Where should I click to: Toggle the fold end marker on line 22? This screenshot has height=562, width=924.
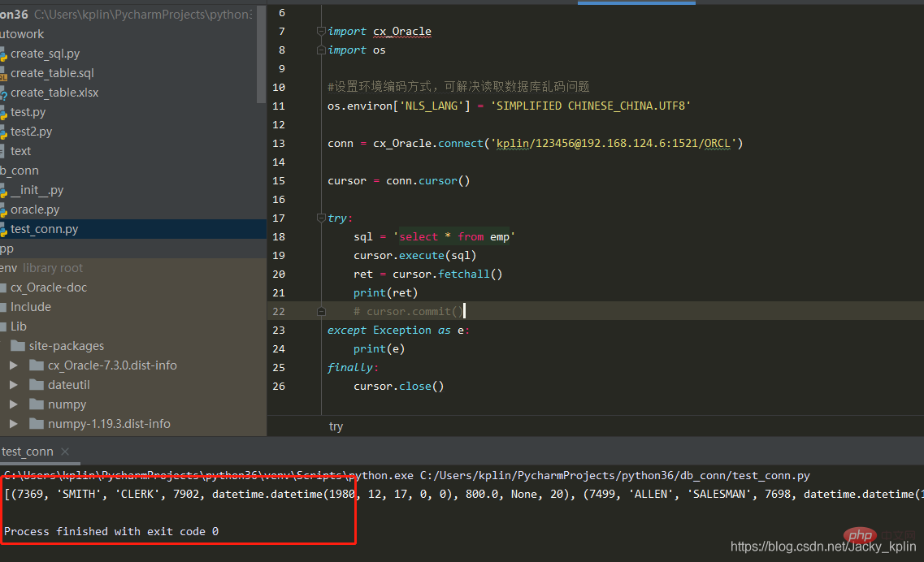pos(322,312)
